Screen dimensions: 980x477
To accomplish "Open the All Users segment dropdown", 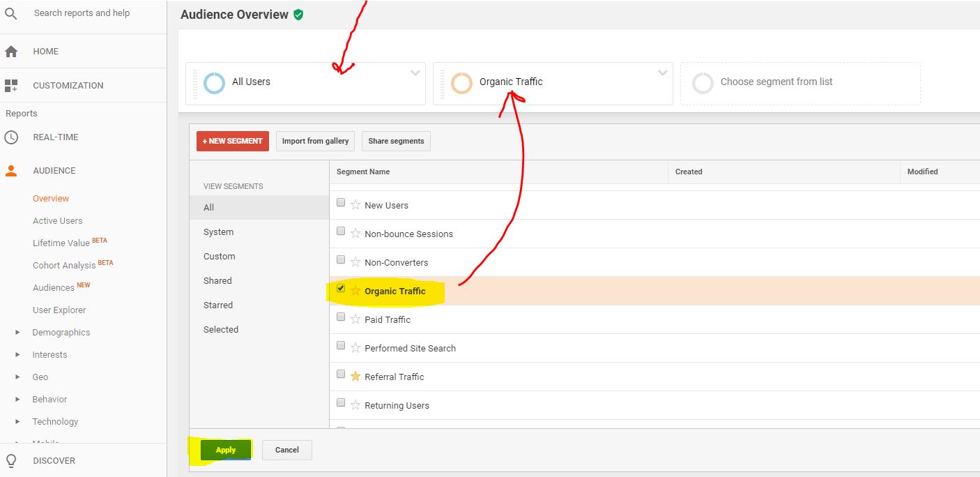I will click(415, 73).
